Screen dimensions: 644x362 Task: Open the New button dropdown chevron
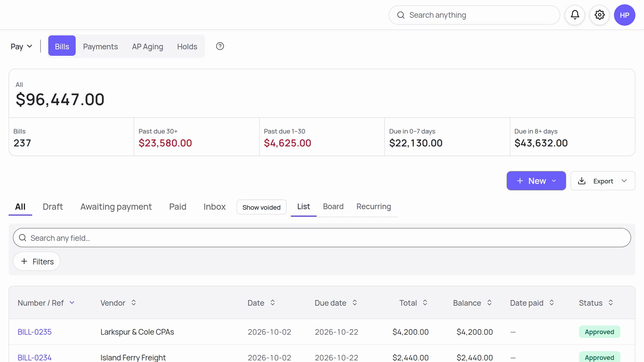coord(554,181)
